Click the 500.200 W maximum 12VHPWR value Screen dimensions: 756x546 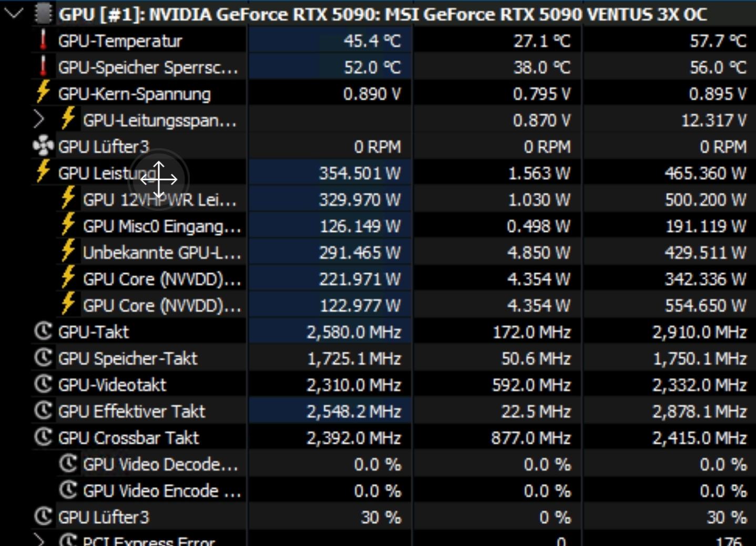[x=705, y=200]
